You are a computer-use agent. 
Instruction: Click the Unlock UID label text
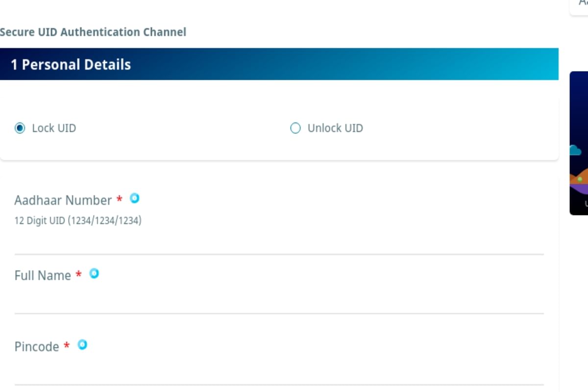(x=335, y=128)
